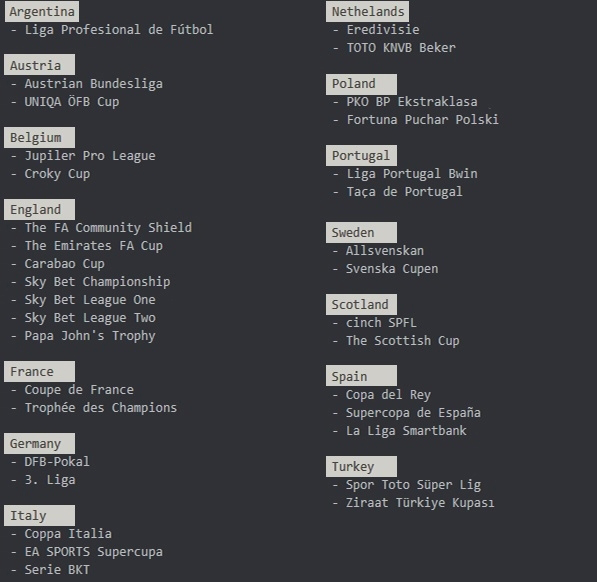The width and height of the screenshot is (597, 582).
Task: Click the Italy header box
Action: [x=39, y=515]
